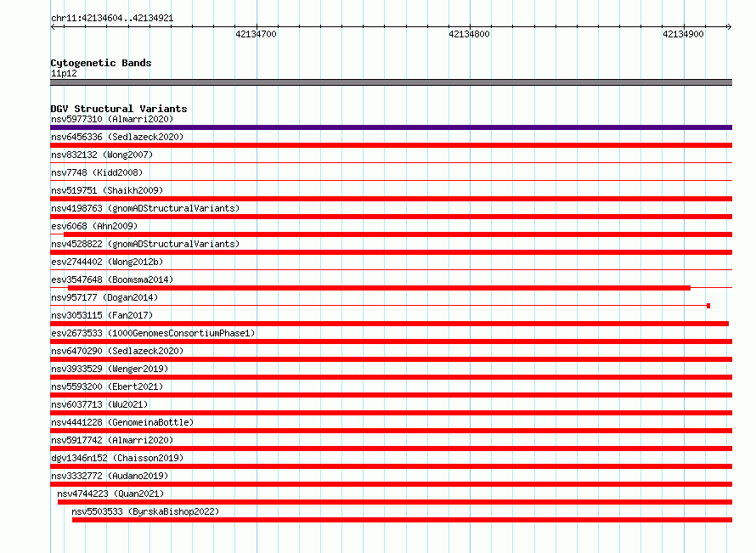Image resolution: width=756 pixels, height=553 pixels.
Task: Open nsv4744223 (Quan2021) variant label
Action: tap(110, 494)
